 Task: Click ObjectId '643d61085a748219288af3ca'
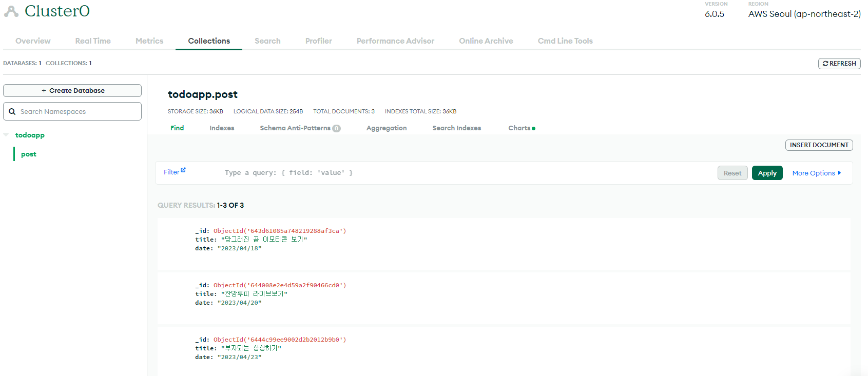pos(280,231)
